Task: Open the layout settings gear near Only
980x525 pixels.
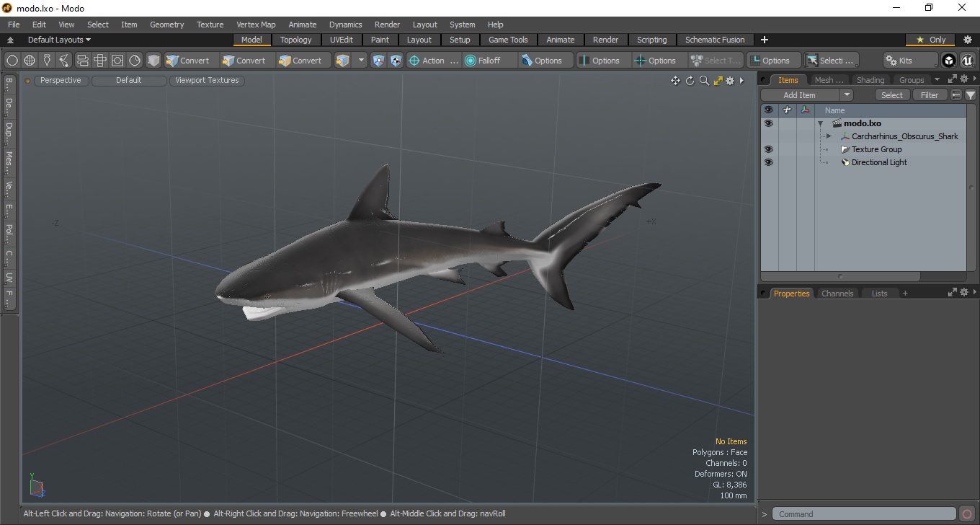Action: tap(968, 40)
